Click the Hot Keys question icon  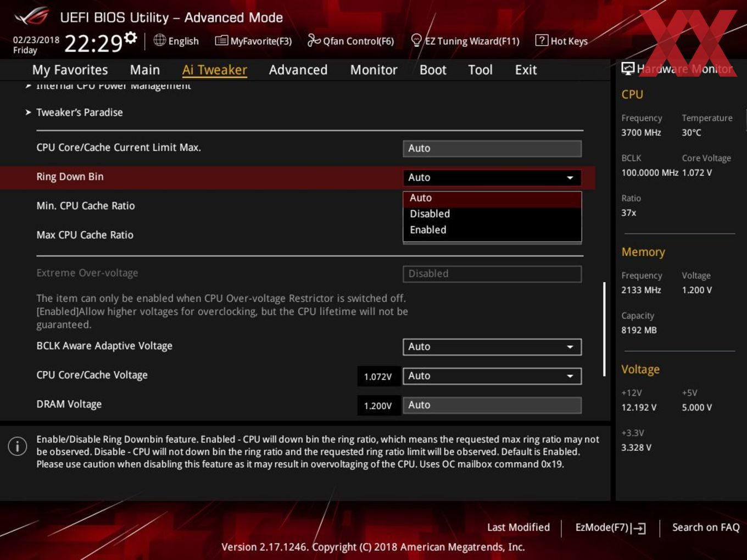542,40
